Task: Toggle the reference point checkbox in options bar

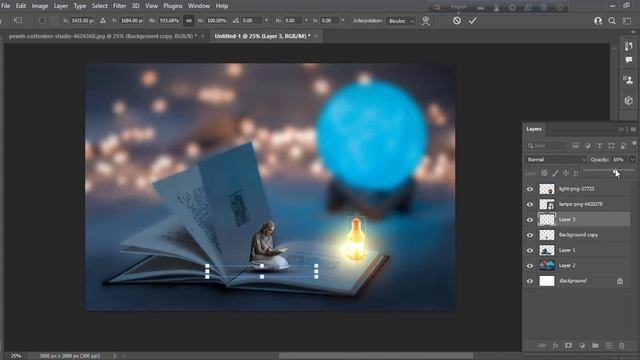Action: pos(42,20)
